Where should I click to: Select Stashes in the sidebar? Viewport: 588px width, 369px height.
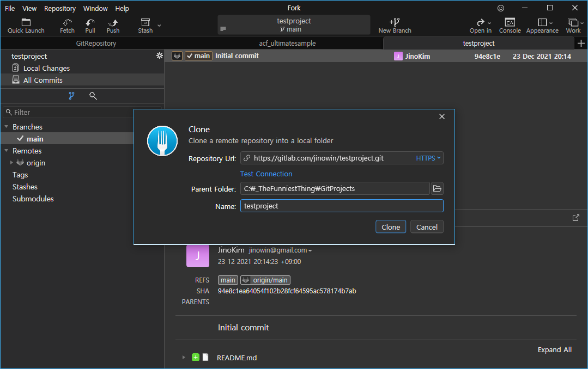click(25, 187)
